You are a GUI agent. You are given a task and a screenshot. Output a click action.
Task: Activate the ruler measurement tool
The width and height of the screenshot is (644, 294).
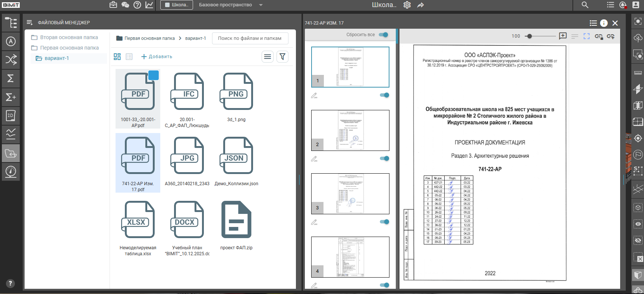(638, 73)
